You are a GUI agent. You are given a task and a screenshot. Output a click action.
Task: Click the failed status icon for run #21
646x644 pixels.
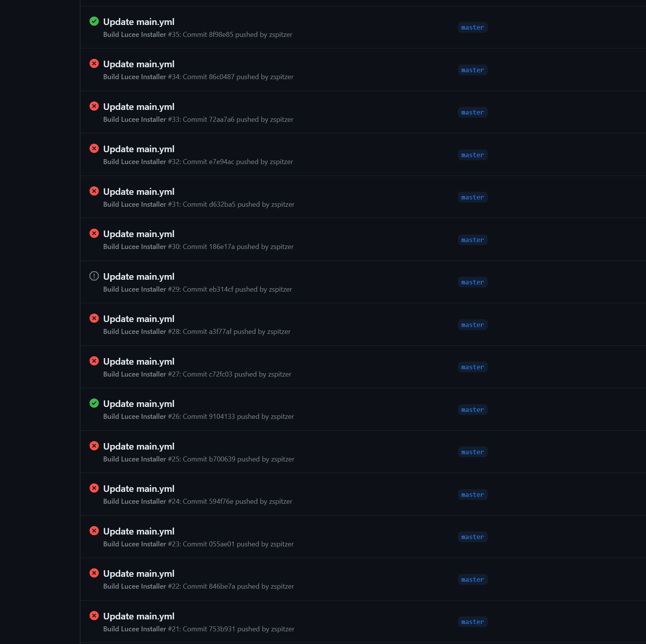point(94,616)
